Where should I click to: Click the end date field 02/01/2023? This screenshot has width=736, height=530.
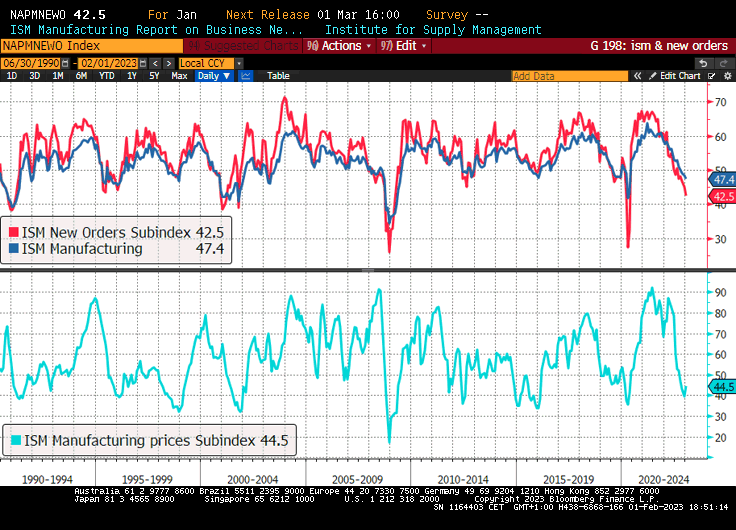point(109,63)
